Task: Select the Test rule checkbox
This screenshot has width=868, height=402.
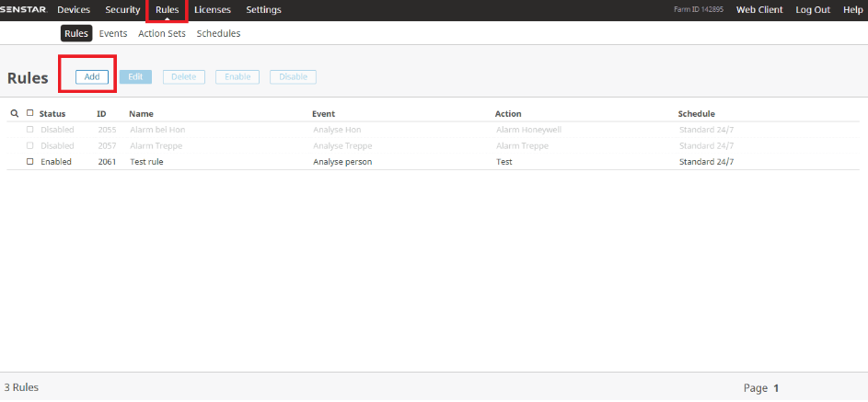Action: coord(29,162)
